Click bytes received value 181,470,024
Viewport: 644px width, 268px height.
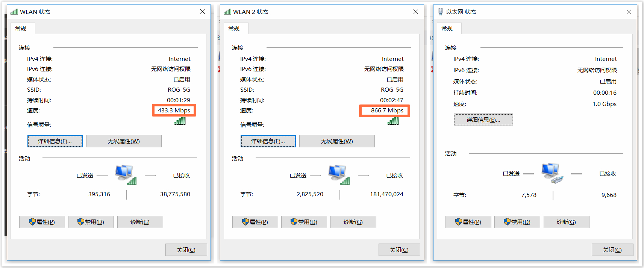click(386, 194)
